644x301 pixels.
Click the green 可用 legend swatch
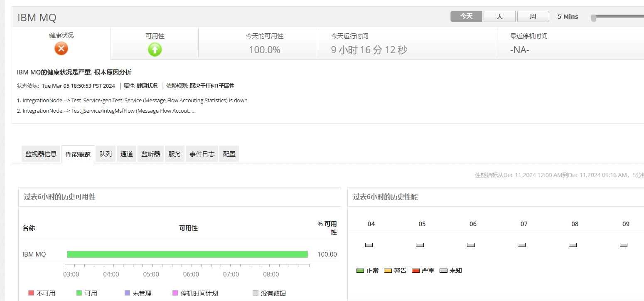click(x=79, y=293)
